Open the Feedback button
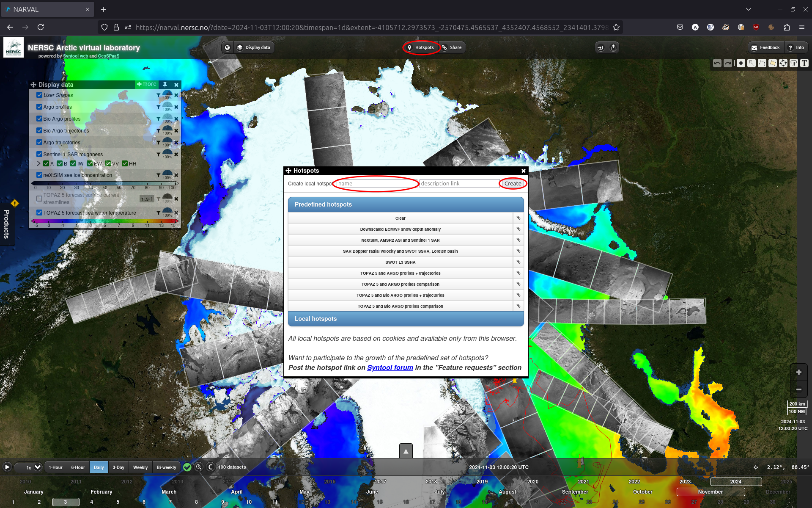This screenshot has height=508, width=812. pos(766,47)
